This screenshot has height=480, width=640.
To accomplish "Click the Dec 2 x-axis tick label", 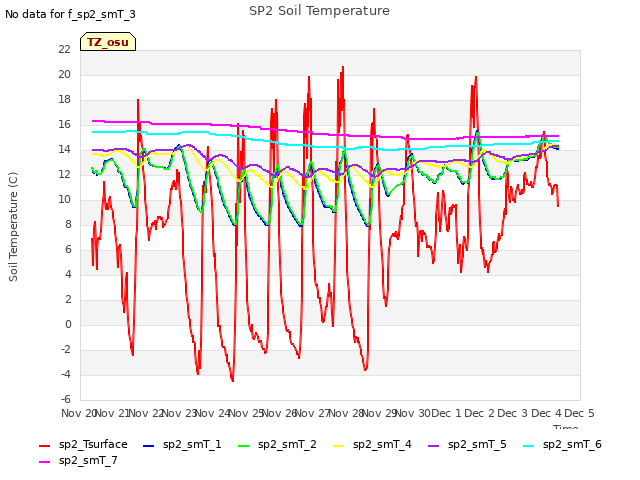I will [480, 413].
